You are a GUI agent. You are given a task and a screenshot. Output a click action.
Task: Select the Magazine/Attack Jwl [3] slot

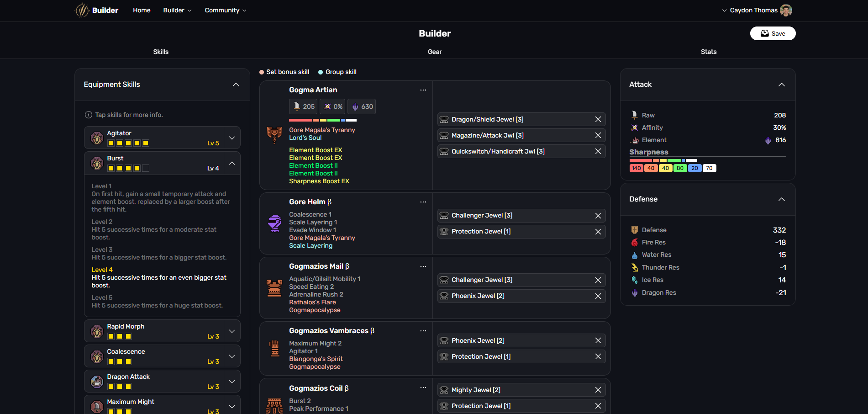point(514,135)
